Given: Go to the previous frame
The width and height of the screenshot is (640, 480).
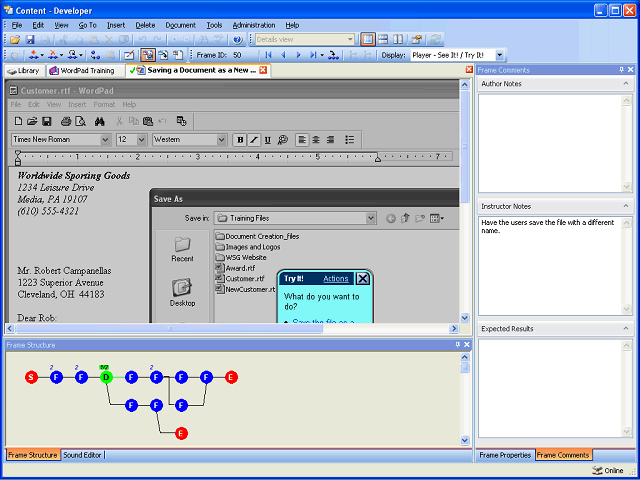Looking at the screenshot, I should pyautogui.click(x=283, y=55).
